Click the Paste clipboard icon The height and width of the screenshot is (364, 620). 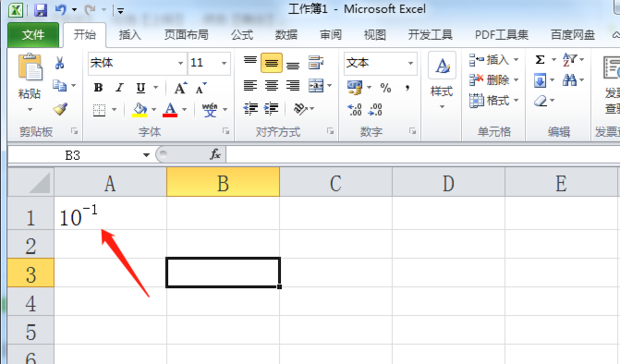pyautogui.click(x=30, y=67)
